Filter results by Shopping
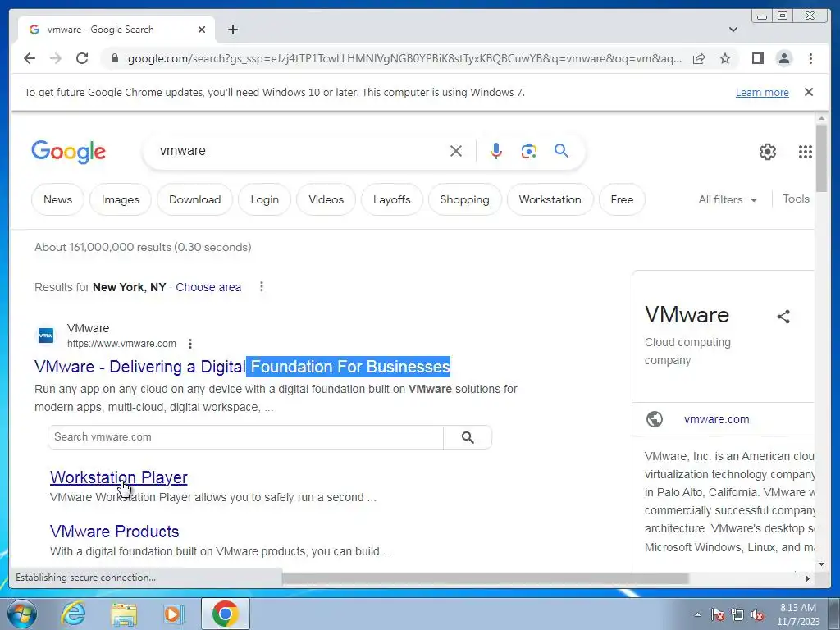Viewport: 840px width, 630px height. click(x=464, y=199)
